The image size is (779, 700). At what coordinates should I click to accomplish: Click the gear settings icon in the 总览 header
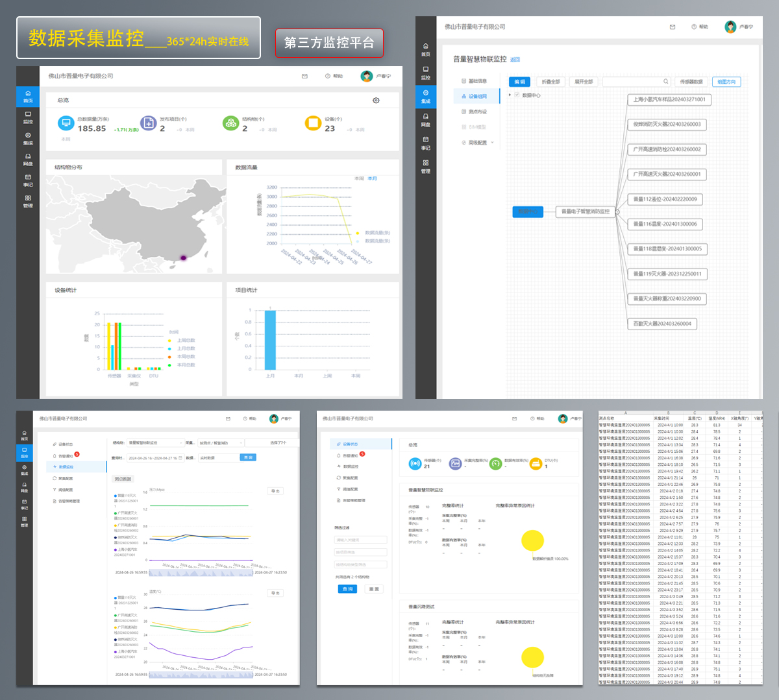point(376,101)
